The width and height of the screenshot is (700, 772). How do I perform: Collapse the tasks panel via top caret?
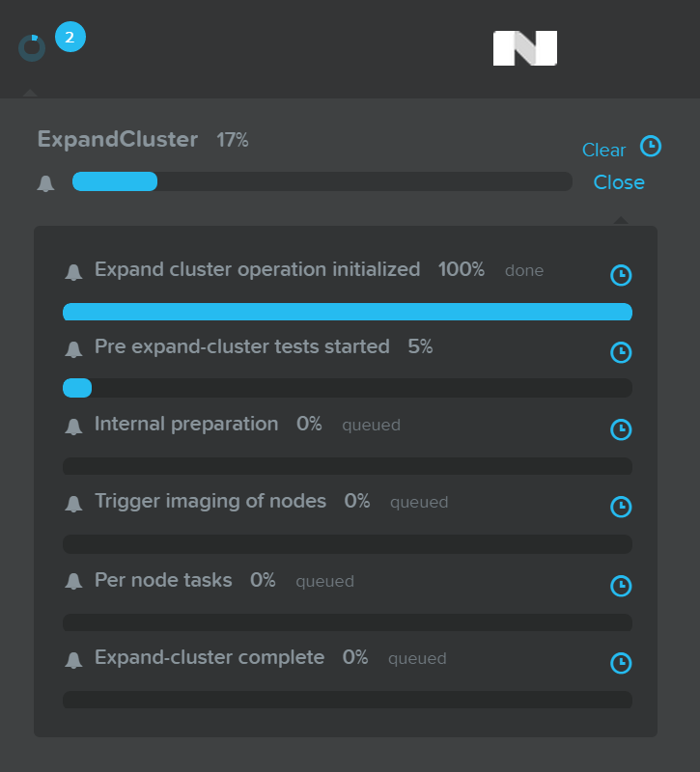(x=30, y=93)
